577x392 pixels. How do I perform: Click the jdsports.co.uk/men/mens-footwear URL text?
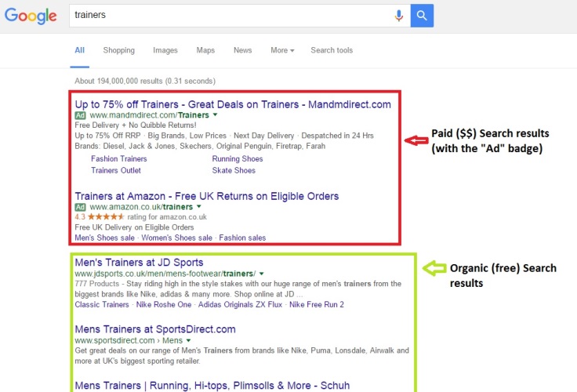(165, 274)
